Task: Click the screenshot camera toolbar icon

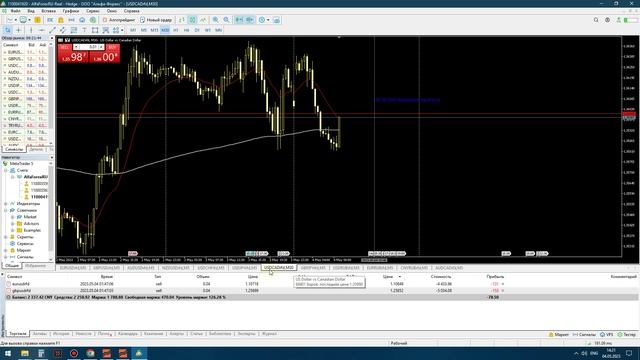Action: tap(277, 20)
